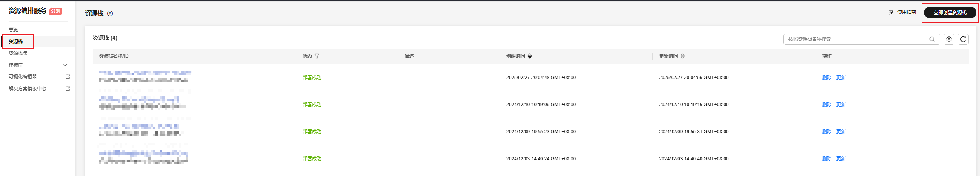Sort by 更新时间 column
This screenshot has width=980, height=176.
[x=683, y=56]
